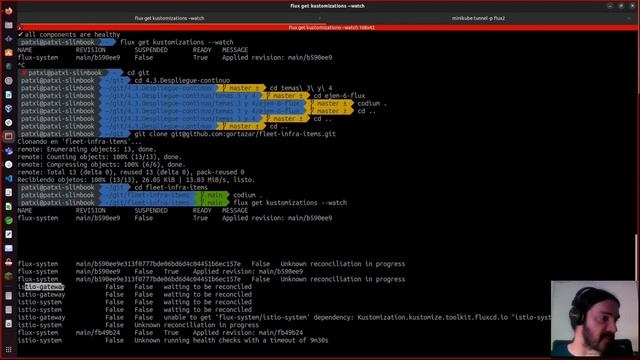Open Visual Studio Code dock icon
The width and height of the screenshot is (640, 360).
point(9,178)
